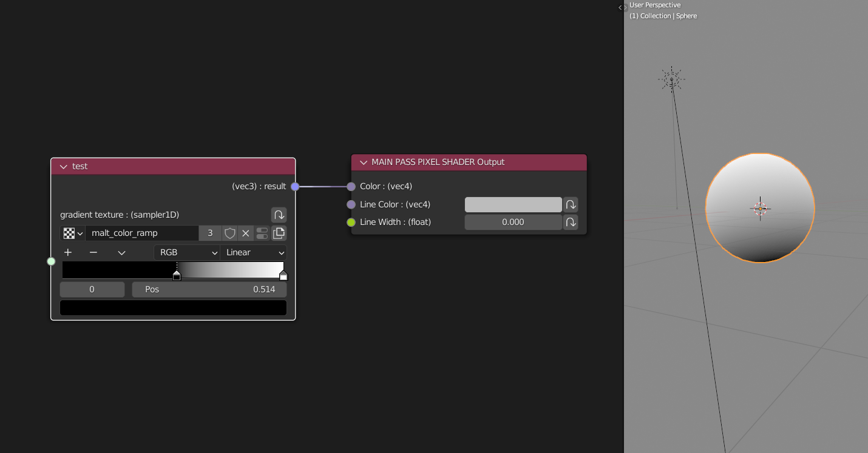Screen dimensions: 868x453
Task: Create a new copy of malt_color_ramp texture
Action: pos(279,233)
